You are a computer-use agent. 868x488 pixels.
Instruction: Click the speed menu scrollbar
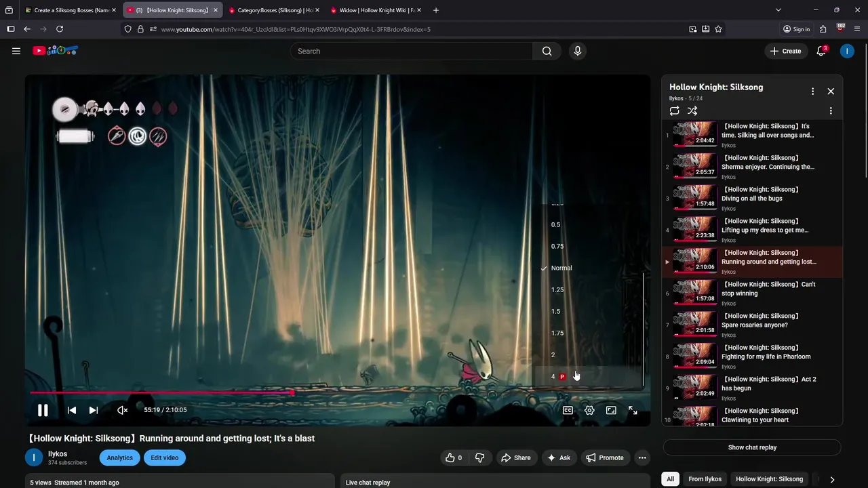click(x=643, y=329)
